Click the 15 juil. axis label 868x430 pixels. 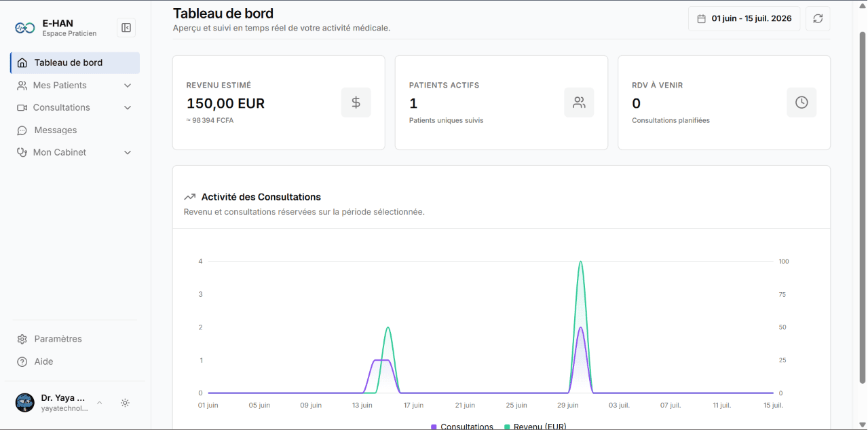tap(773, 406)
